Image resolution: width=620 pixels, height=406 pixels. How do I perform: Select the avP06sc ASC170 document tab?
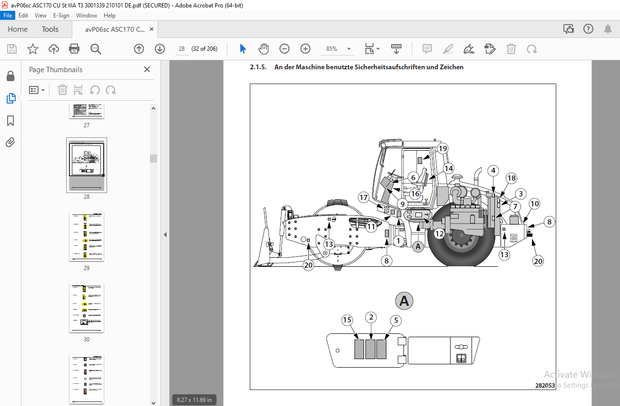[x=115, y=29]
